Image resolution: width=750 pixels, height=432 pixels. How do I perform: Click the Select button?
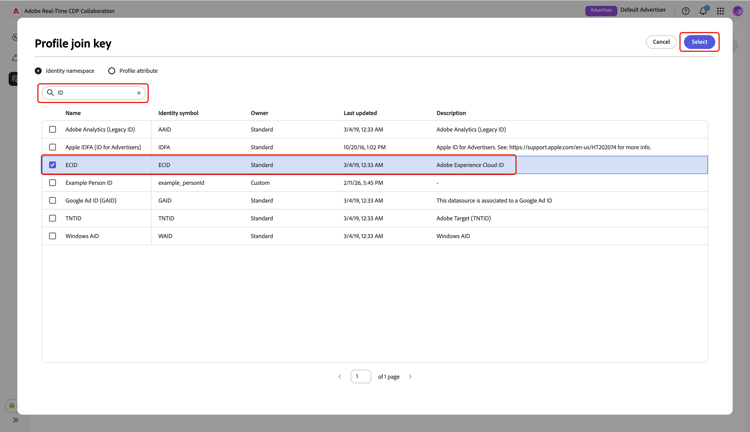pos(699,42)
